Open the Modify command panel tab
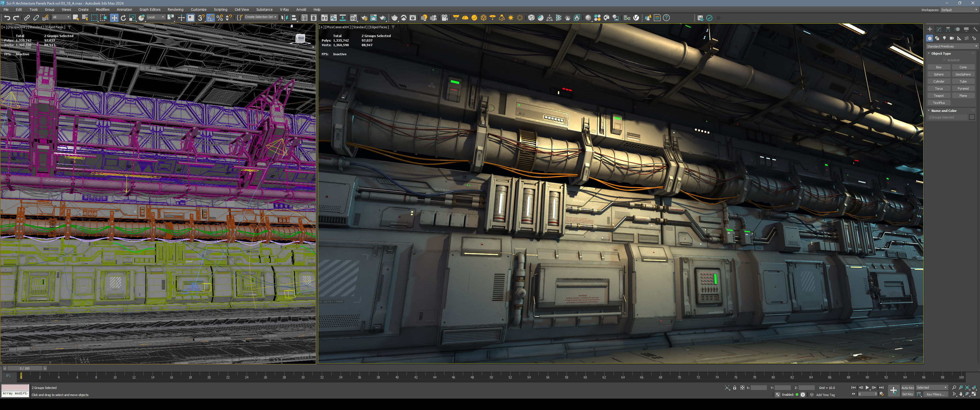The width and height of the screenshot is (980, 410). point(938,29)
